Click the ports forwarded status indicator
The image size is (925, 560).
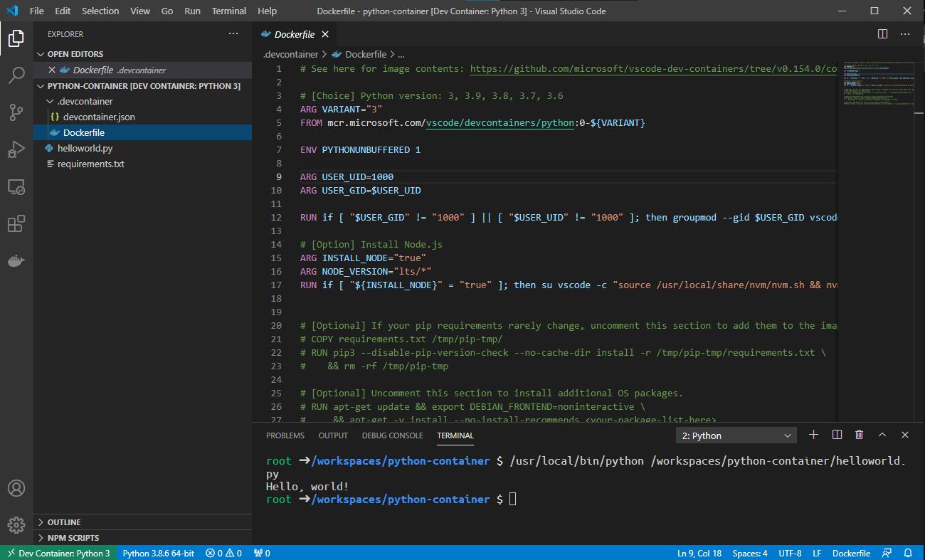(x=262, y=553)
